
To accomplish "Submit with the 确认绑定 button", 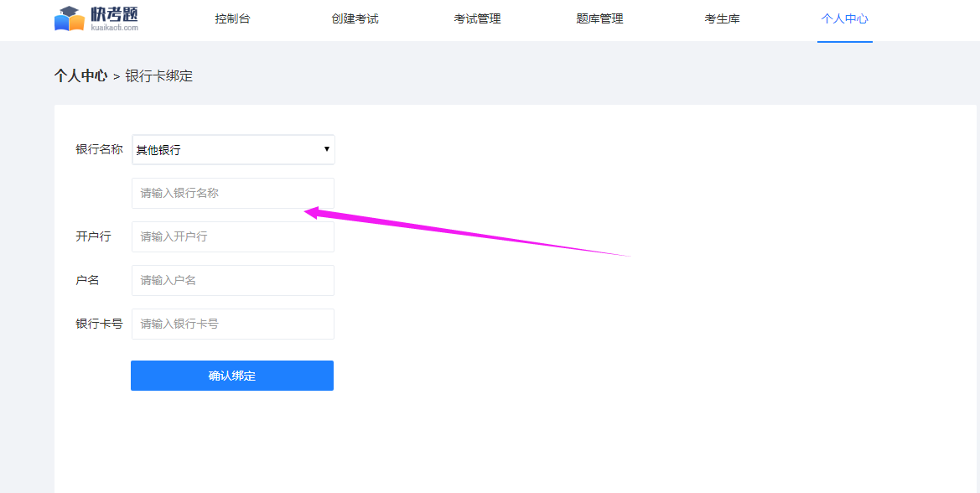I will click(x=232, y=376).
